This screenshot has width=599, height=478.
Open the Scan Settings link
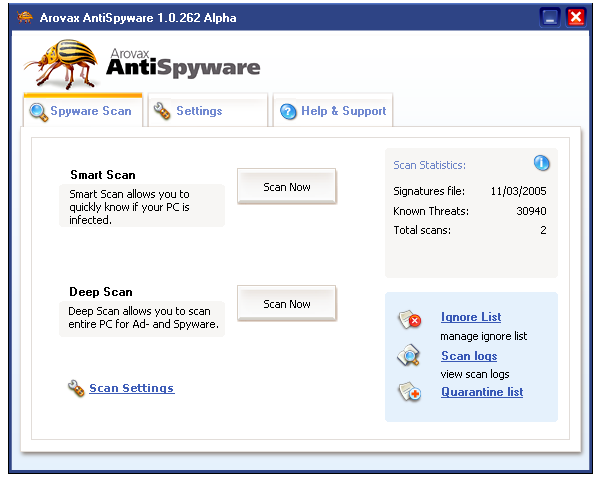tap(132, 388)
